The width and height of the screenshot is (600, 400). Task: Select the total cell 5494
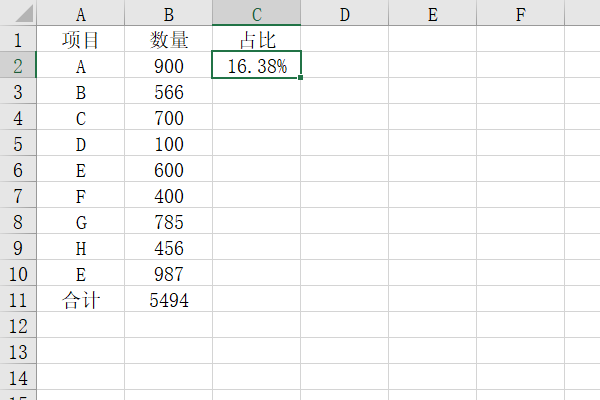[x=168, y=299]
